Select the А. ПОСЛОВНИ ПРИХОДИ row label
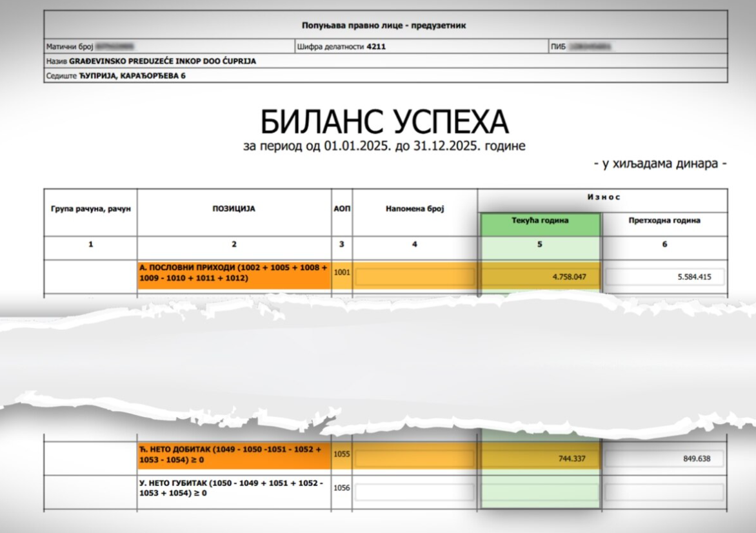This screenshot has width=756, height=533. (x=234, y=273)
